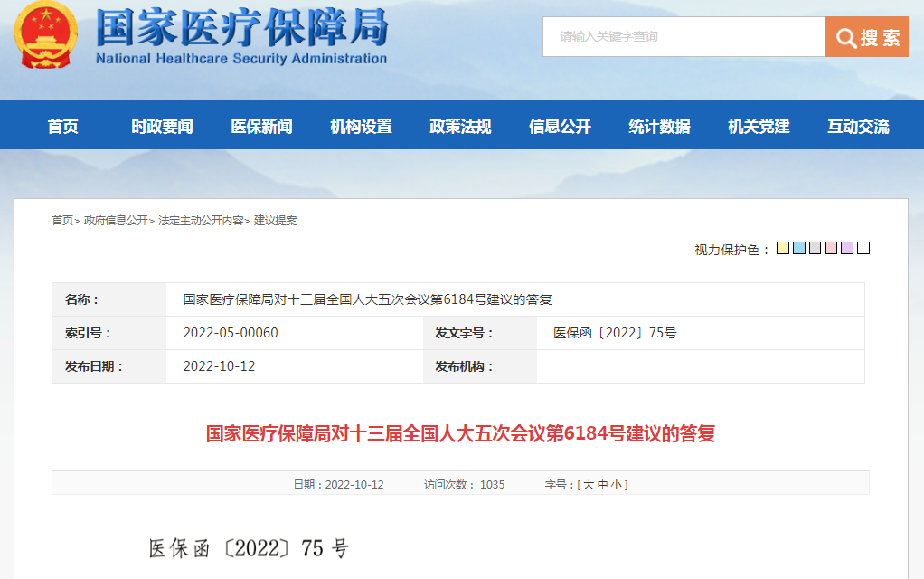Click the document name in the 名称 row
The image size is (924, 579).
[x=367, y=299]
